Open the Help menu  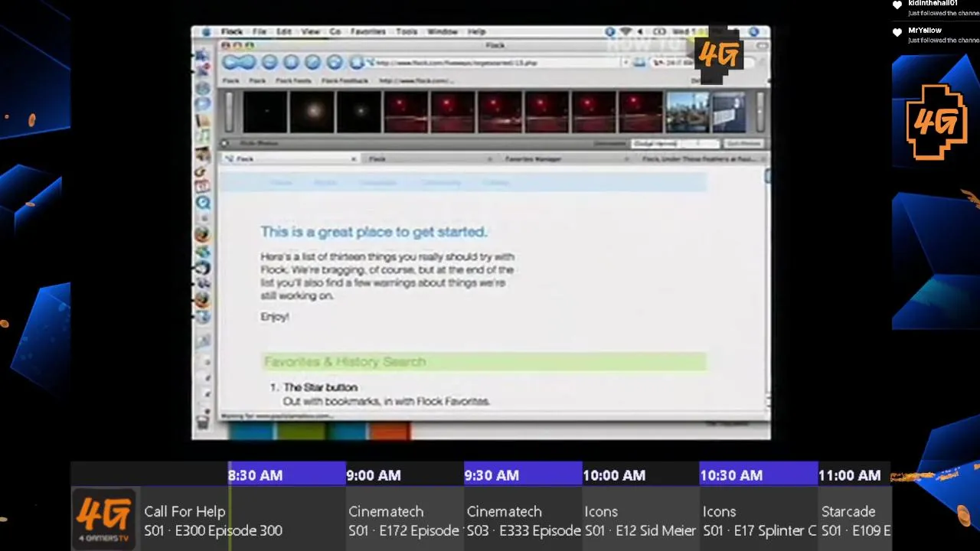[476, 32]
